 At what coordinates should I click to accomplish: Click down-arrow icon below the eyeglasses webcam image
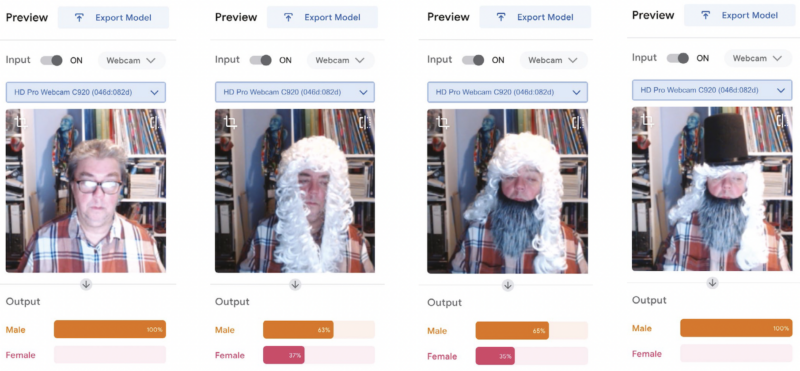coord(86,284)
